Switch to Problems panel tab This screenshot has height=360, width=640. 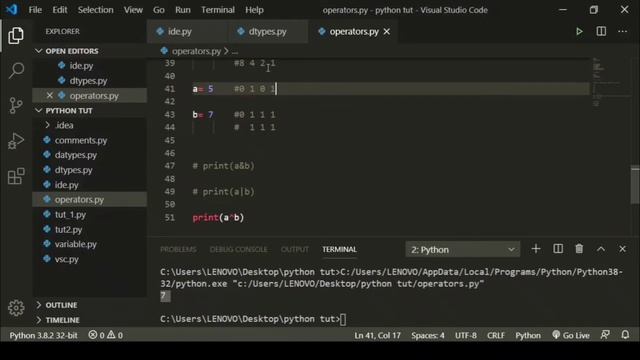coord(178,249)
